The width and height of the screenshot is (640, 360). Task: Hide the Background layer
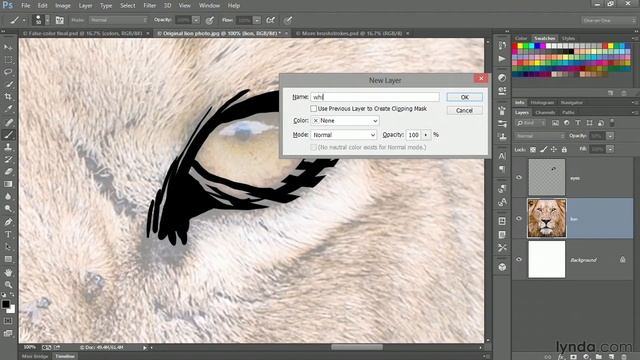pyautogui.click(x=519, y=260)
